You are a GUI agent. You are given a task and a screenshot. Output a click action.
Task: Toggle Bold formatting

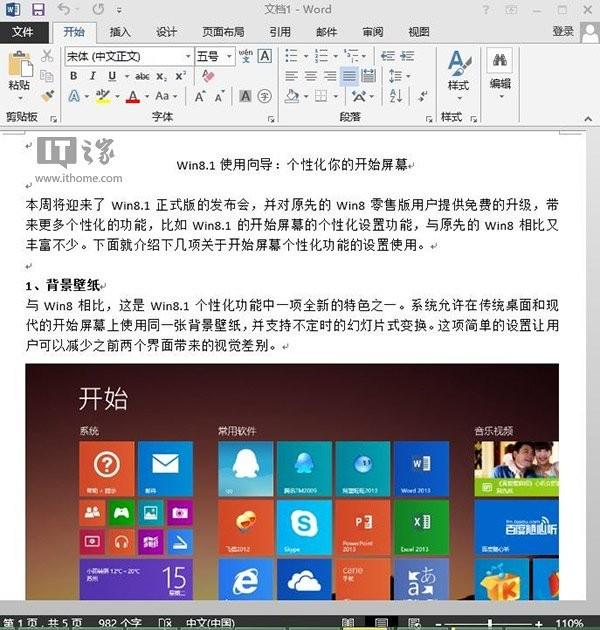[x=73, y=76]
